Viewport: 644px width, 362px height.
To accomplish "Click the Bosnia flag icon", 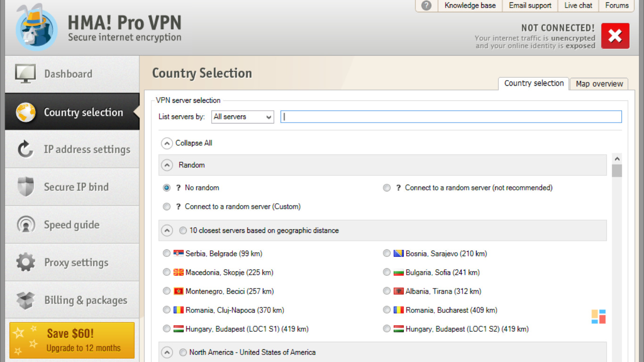I will coord(398,254).
